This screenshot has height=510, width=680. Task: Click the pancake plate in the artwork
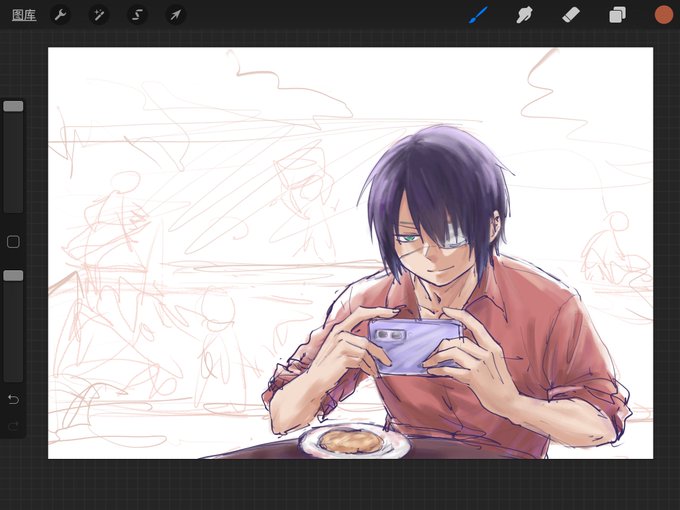pos(353,441)
